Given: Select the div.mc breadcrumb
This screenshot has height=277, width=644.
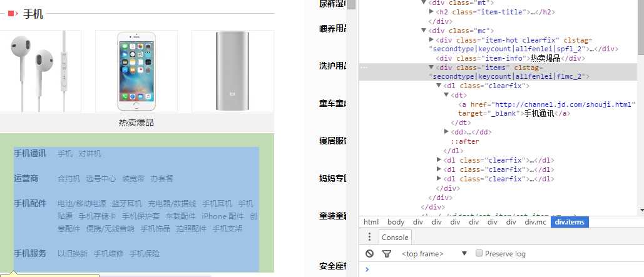Looking at the screenshot, I should click(536, 222).
